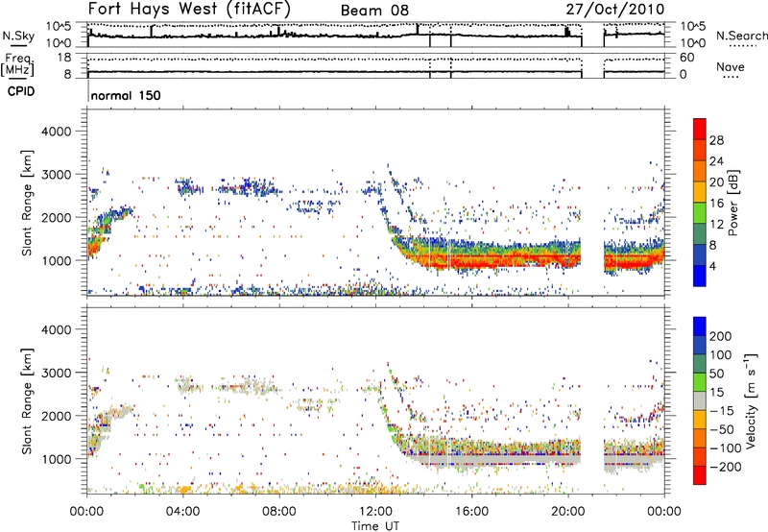Click the Power colorbar value '16'
The width and height of the screenshot is (768, 532).
tap(716, 204)
